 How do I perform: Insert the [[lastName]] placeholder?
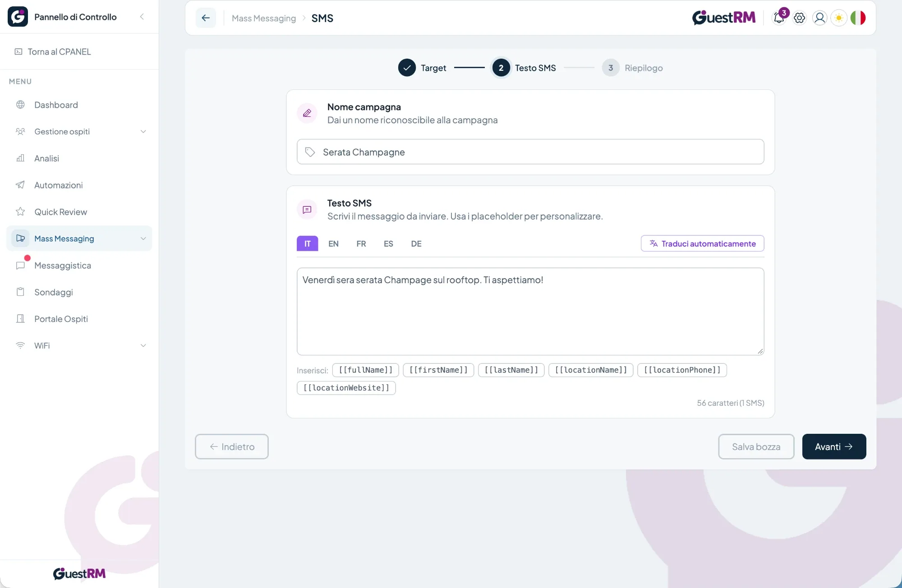[511, 370]
